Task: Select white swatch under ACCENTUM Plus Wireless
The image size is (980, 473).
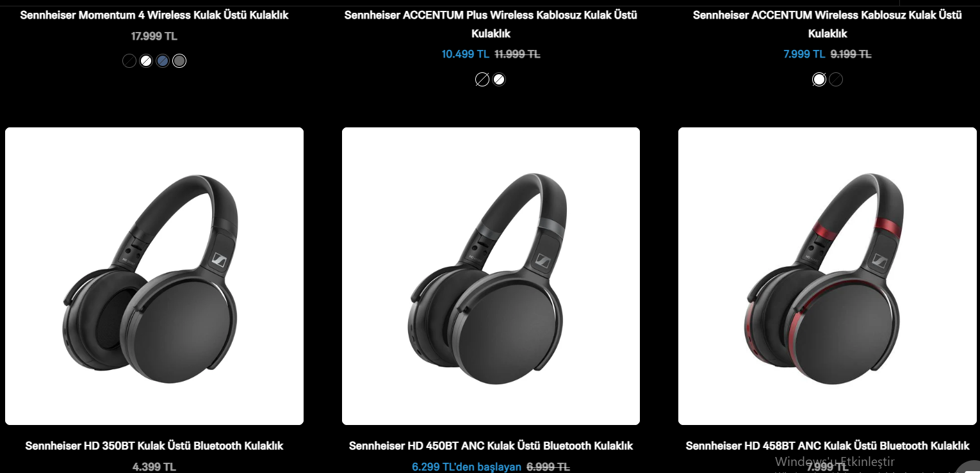Action: (x=499, y=79)
